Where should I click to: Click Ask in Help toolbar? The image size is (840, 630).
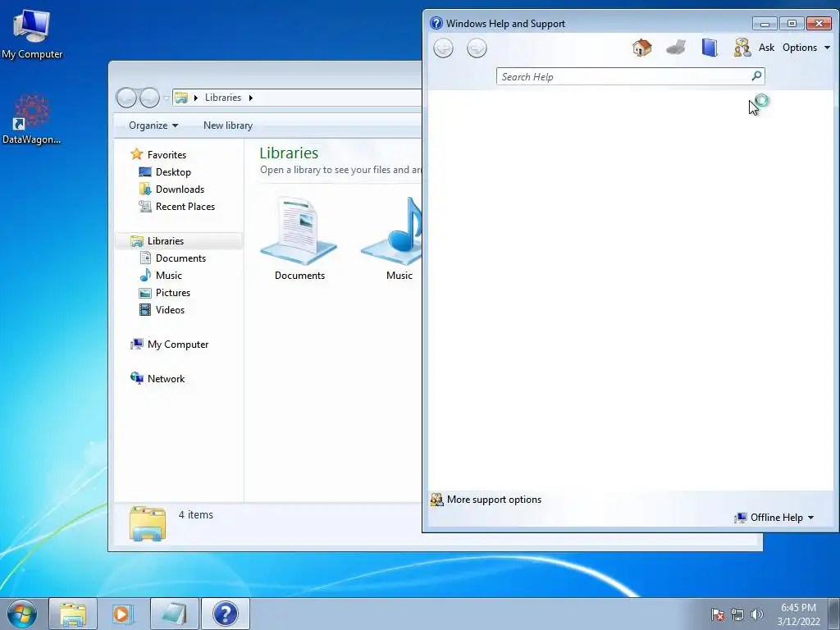tap(766, 48)
